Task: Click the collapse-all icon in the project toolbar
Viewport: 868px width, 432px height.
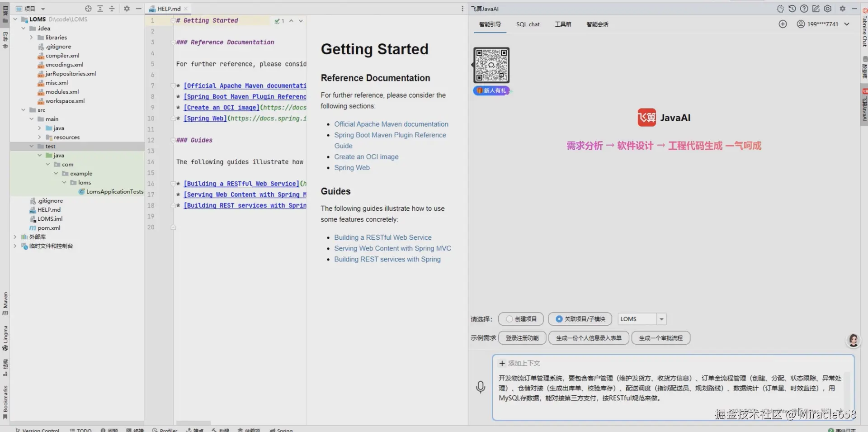Action: (x=112, y=9)
